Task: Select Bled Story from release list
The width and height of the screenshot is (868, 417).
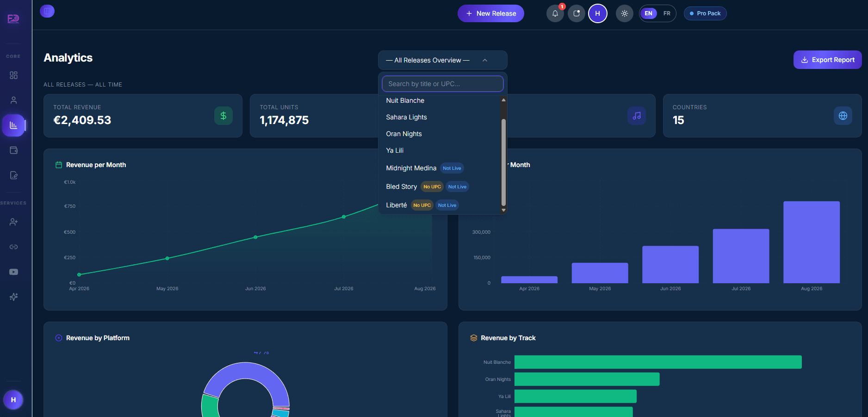Action: [x=440, y=187]
